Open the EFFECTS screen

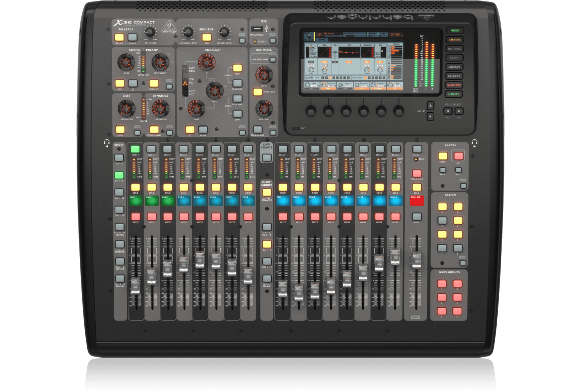click(455, 76)
